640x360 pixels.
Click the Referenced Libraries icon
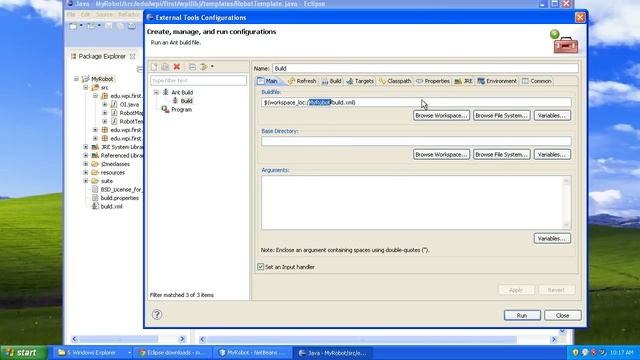point(95,156)
